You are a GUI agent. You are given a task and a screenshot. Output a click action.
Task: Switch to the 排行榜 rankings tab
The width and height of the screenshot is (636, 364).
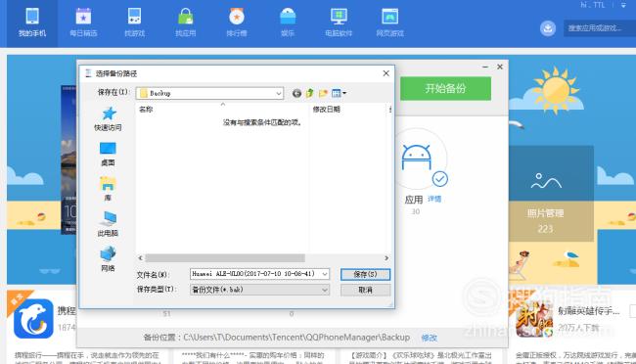tap(237, 23)
